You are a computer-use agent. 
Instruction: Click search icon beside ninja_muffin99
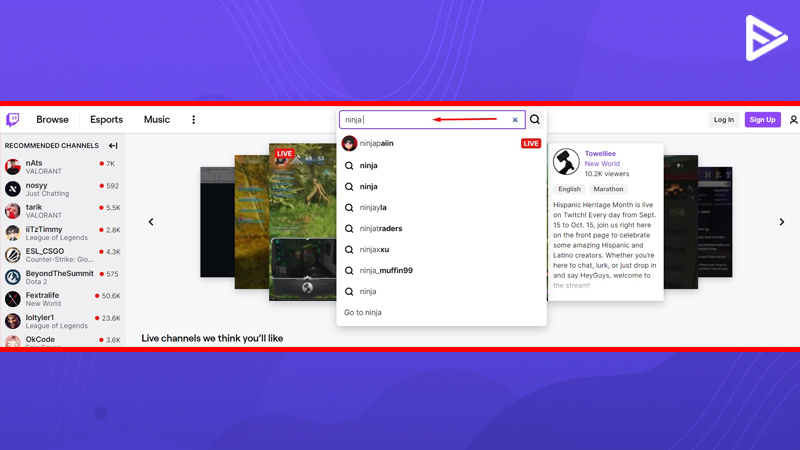[x=349, y=270]
